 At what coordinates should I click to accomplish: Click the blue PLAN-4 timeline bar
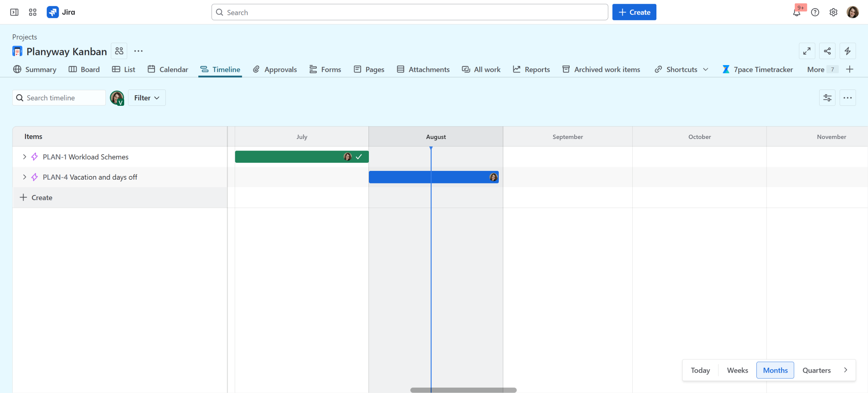tap(400, 177)
